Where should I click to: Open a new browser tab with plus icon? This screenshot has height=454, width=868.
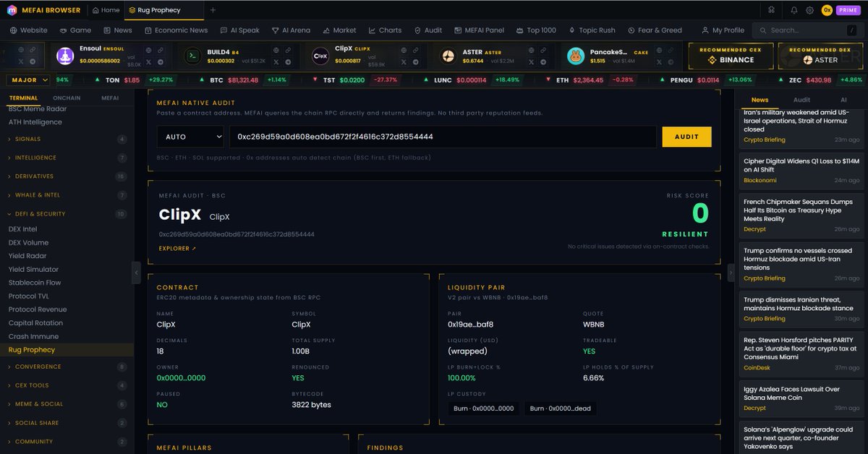coord(213,10)
